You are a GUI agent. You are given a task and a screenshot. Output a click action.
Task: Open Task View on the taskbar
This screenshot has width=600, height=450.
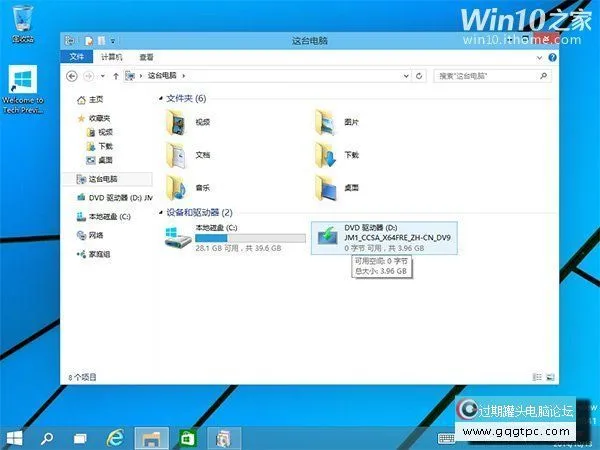click(x=80, y=439)
